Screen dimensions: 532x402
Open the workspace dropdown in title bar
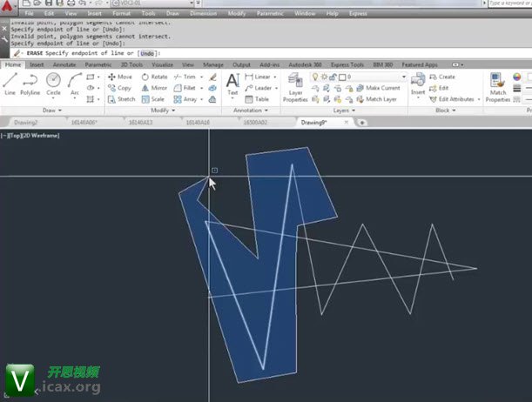[x=192, y=3]
